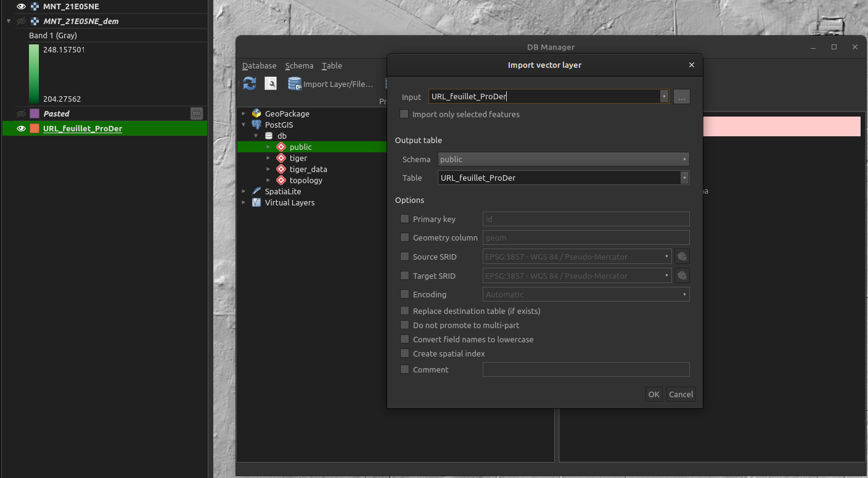868x478 pixels.
Task: Click the CRS selector globe beside Source SRID
Action: click(x=681, y=256)
